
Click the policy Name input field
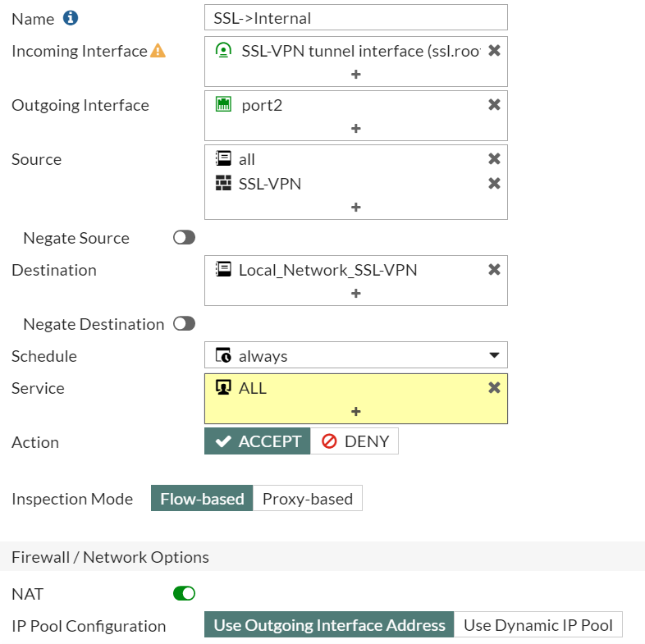356,18
